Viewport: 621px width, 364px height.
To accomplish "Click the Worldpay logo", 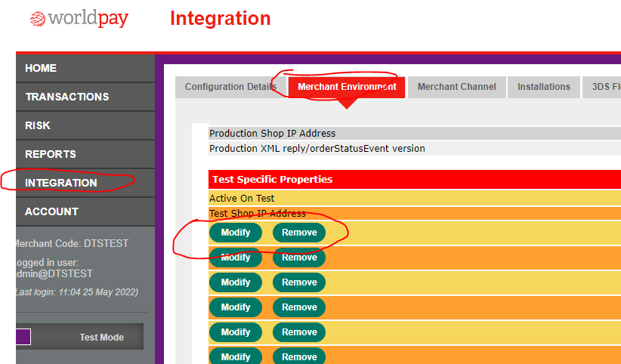I will 79,19.
